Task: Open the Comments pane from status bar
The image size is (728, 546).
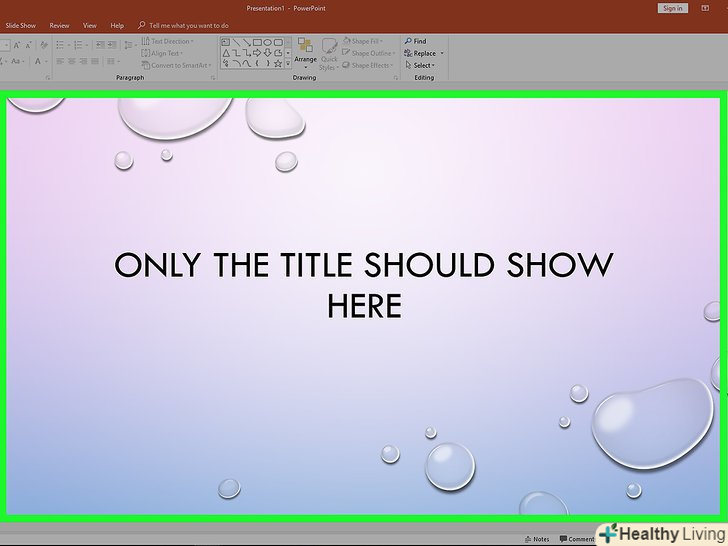Action: [x=577, y=540]
